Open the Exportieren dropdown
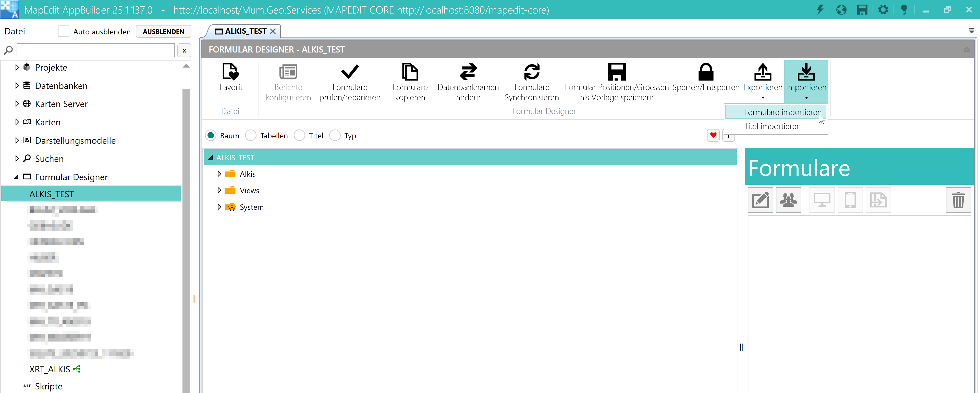Viewport: 980px width, 393px height. pyautogui.click(x=762, y=82)
